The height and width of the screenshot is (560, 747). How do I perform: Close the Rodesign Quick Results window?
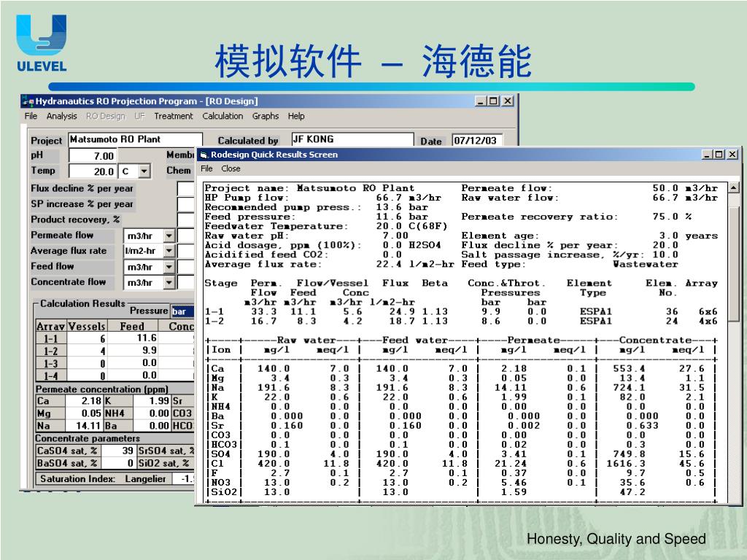(x=732, y=155)
